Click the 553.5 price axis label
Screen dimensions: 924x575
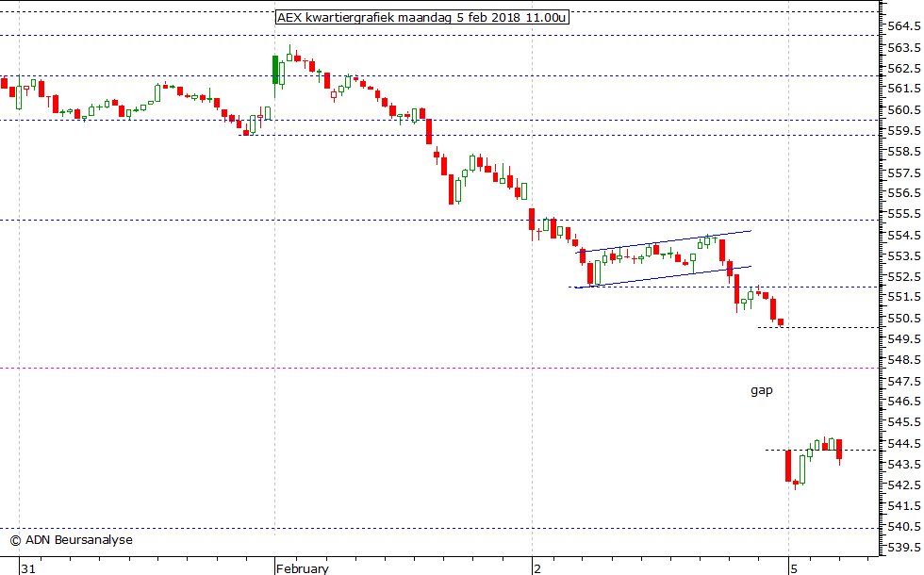pyautogui.click(x=904, y=256)
